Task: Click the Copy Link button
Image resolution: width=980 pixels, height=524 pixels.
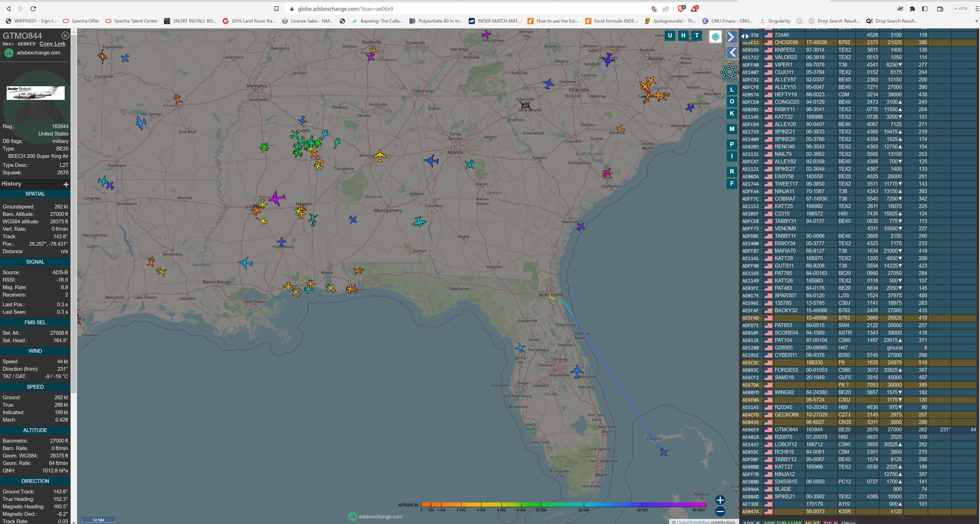Action: click(53, 44)
